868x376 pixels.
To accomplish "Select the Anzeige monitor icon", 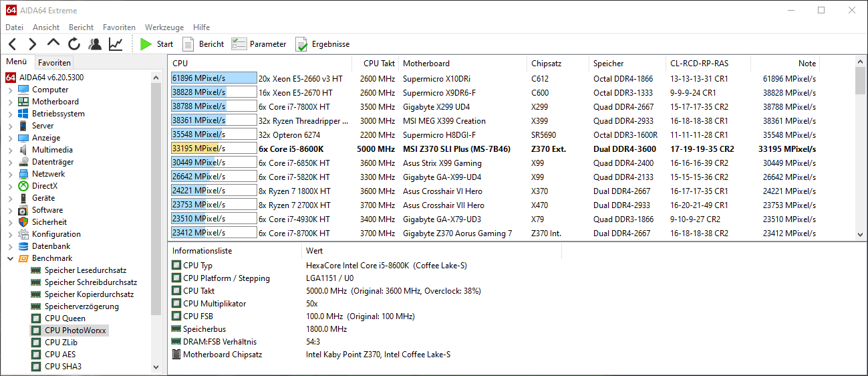I will pyautogui.click(x=24, y=138).
